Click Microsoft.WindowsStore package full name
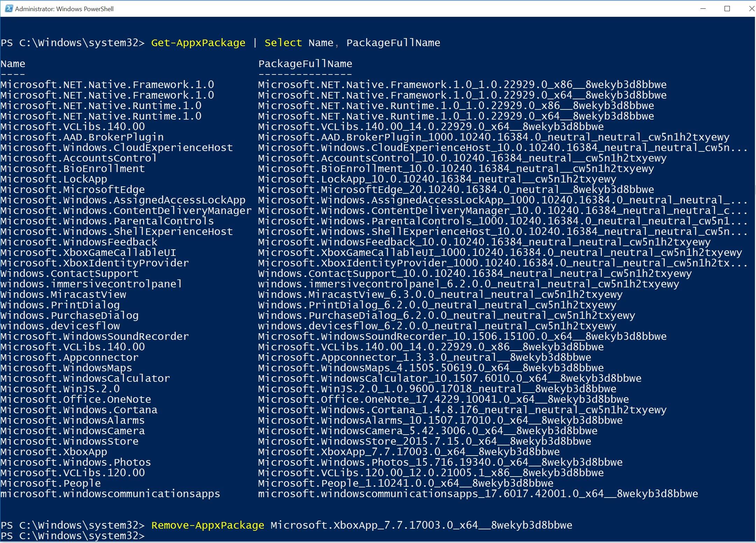The height and width of the screenshot is (543, 756). (x=424, y=441)
